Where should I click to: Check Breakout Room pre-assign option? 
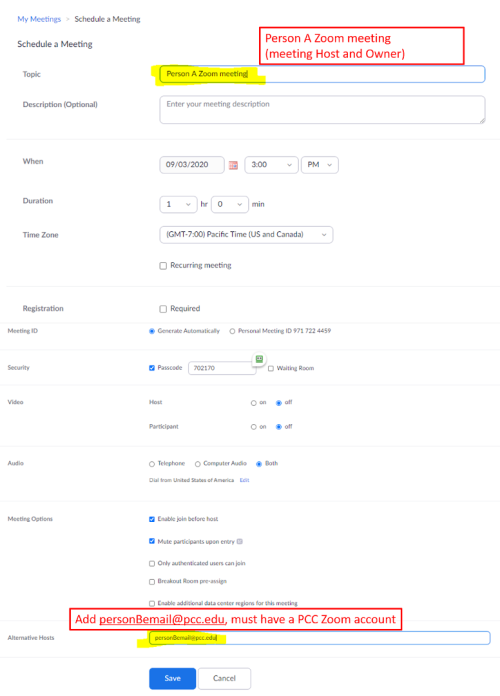pos(152,581)
